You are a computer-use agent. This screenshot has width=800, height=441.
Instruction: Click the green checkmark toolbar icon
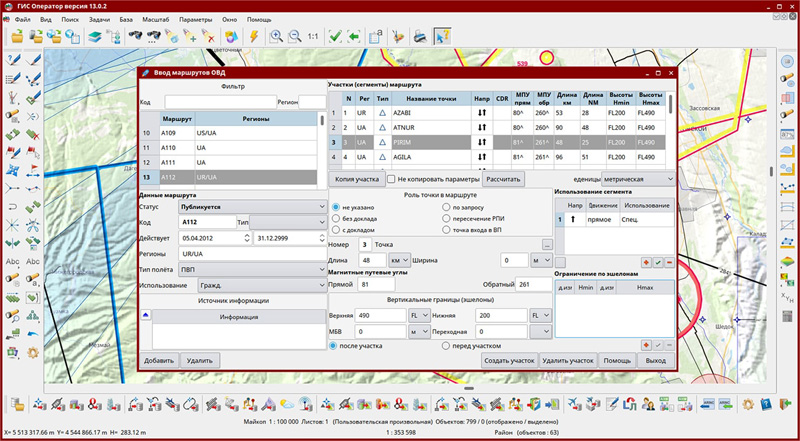pyautogui.click(x=335, y=36)
